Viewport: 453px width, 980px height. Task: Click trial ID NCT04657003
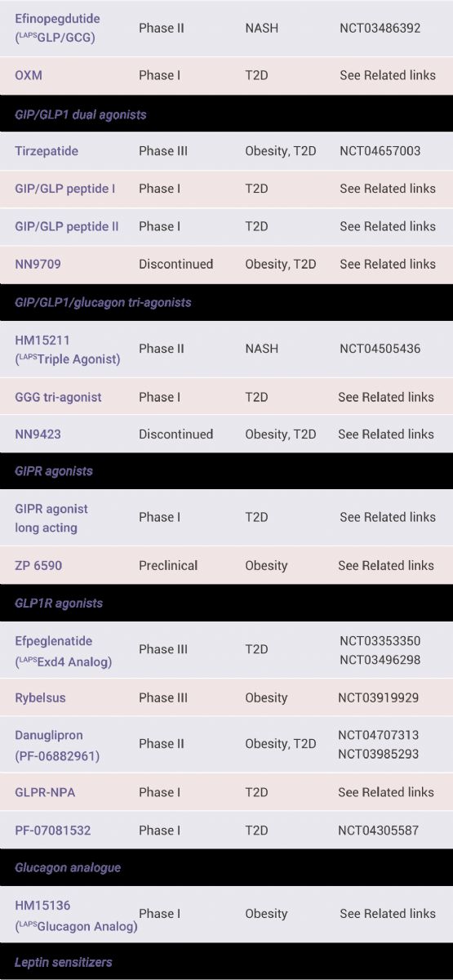(x=380, y=151)
